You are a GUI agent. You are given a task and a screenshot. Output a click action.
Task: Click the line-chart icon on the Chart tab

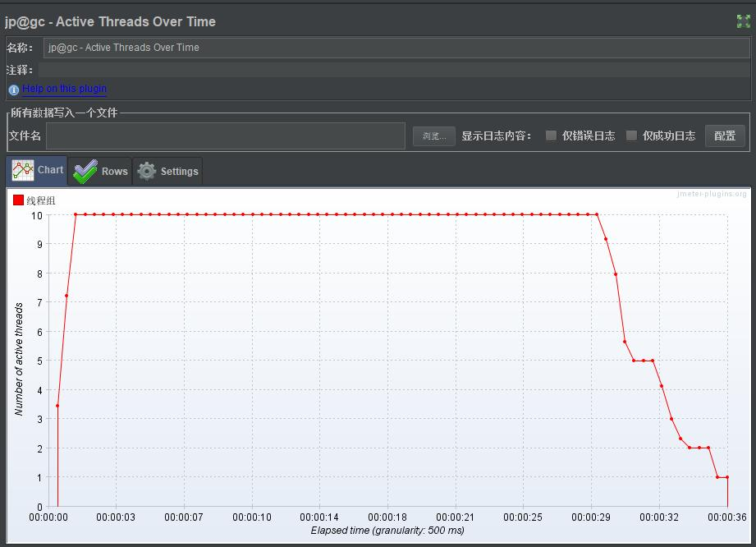pyautogui.click(x=22, y=171)
